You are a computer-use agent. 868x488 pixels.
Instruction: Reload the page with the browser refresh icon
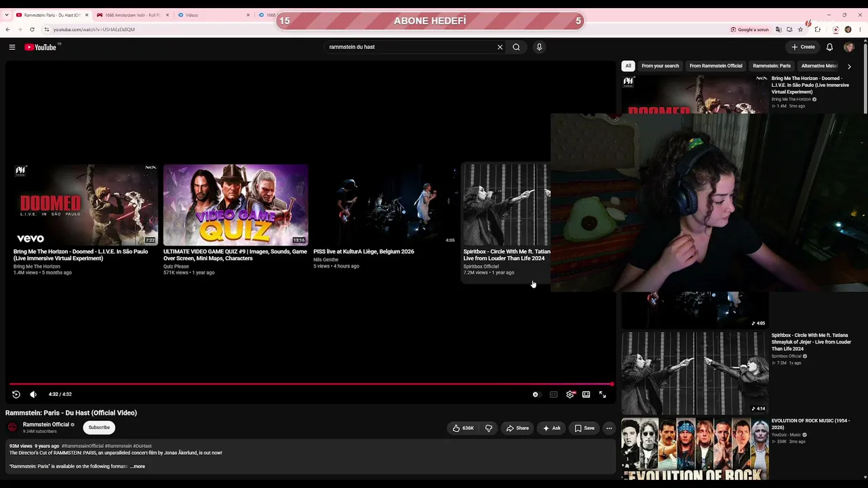tap(32, 29)
